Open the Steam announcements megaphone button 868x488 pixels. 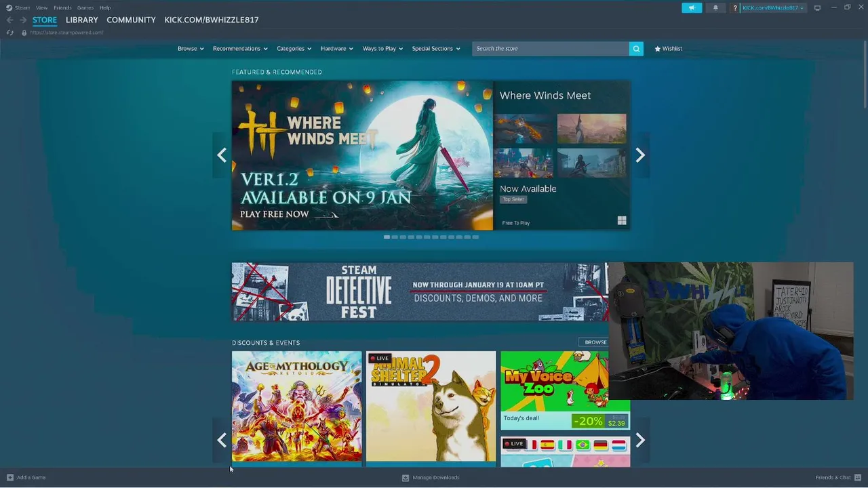click(692, 8)
